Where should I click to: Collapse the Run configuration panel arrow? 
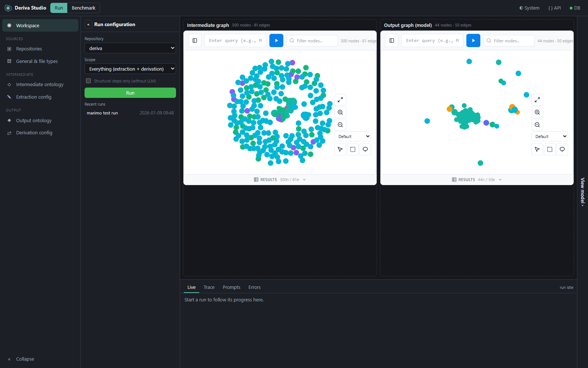point(88,25)
